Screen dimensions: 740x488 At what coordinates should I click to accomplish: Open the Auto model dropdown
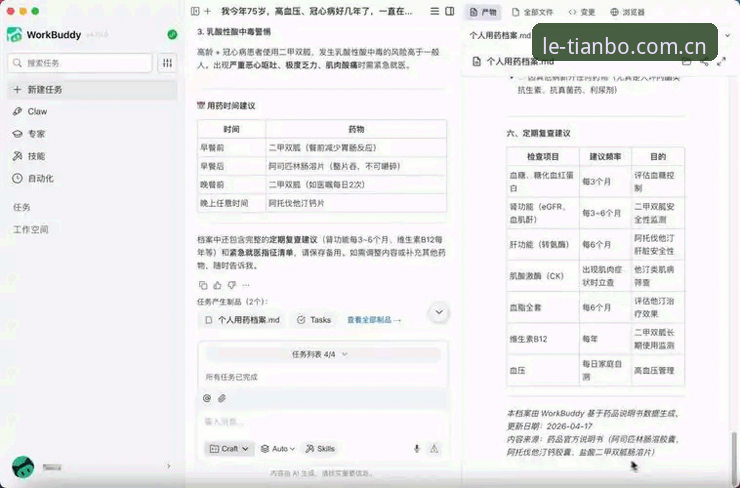[x=278, y=449]
